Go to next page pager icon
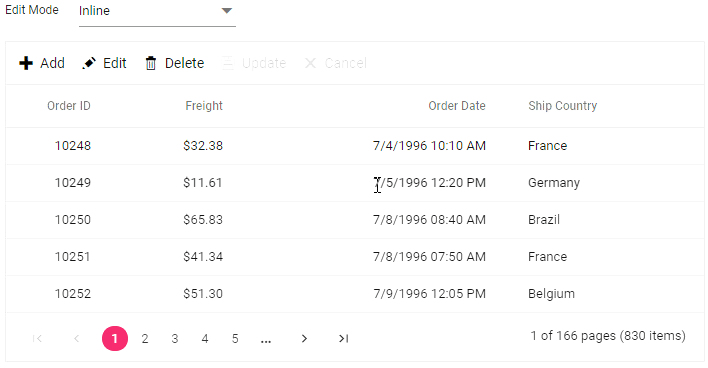Image resolution: width=708 pixels, height=368 pixels. [x=304, y=339]
